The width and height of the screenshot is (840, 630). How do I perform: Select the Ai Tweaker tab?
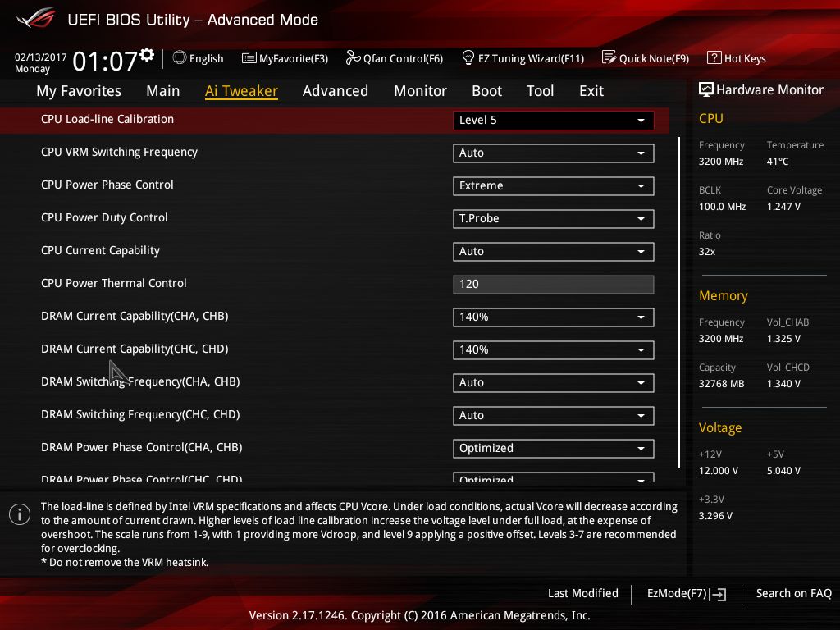pos(241,91)
